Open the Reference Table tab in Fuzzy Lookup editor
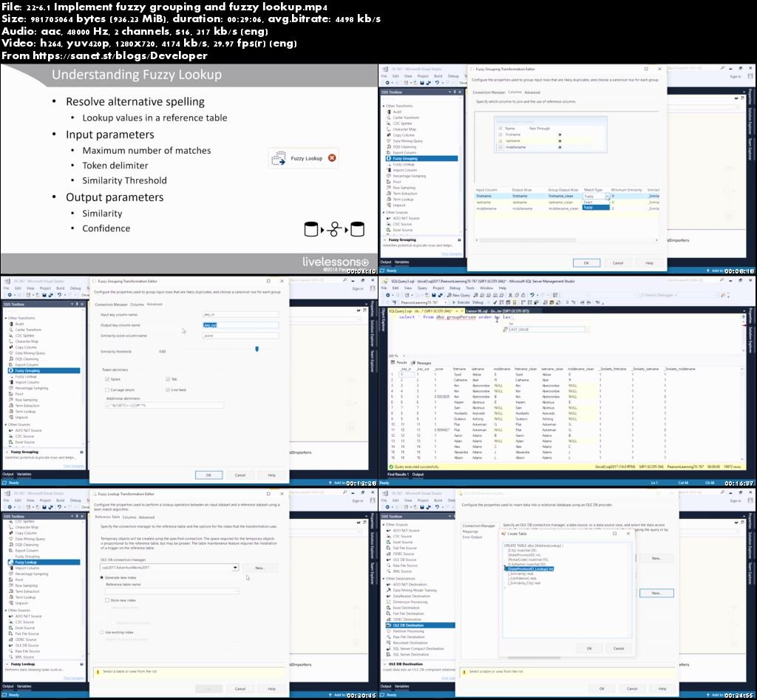The image size is (757, 700). pos(107,517)
